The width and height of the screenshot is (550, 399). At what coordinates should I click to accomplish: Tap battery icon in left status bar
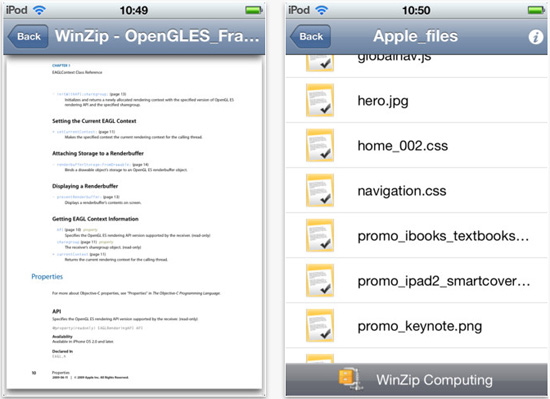254,10
